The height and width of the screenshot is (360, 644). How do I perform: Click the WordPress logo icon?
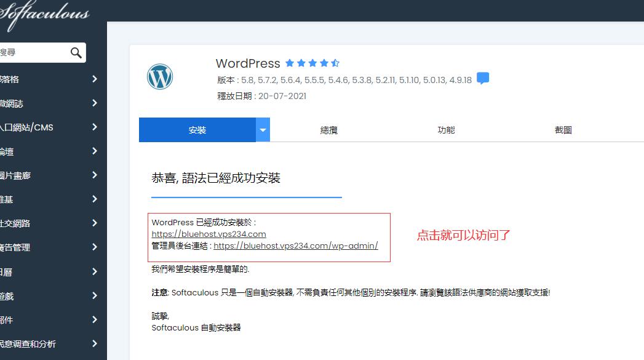pos(160,77)
